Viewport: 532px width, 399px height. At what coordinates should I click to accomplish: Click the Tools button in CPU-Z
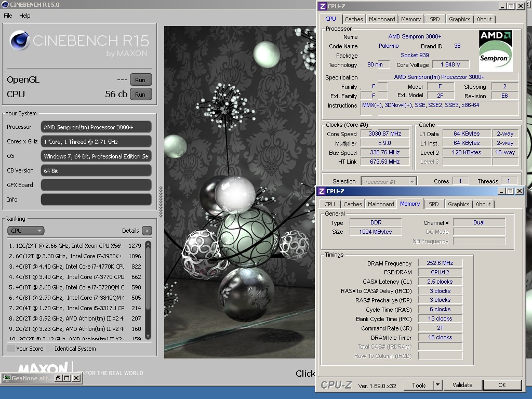point(419,385)
